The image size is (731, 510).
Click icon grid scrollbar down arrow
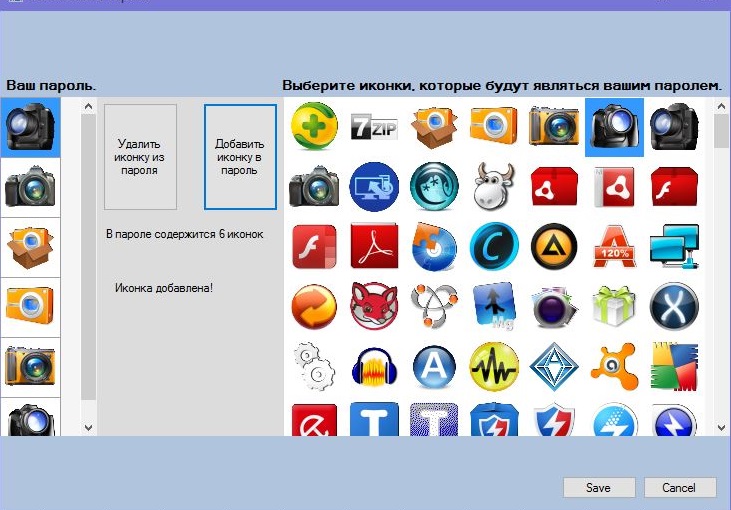click(721, 427)
